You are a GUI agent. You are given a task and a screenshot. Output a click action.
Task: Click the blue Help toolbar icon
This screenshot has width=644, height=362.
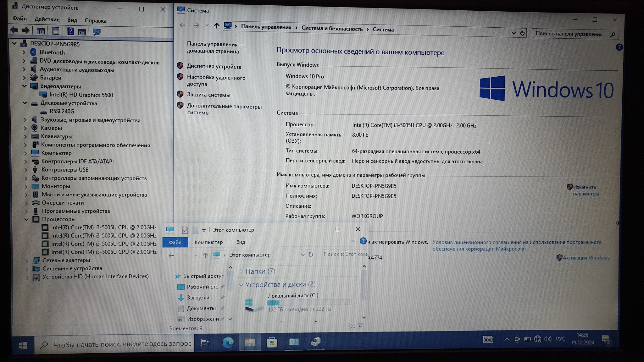(70, 31)
